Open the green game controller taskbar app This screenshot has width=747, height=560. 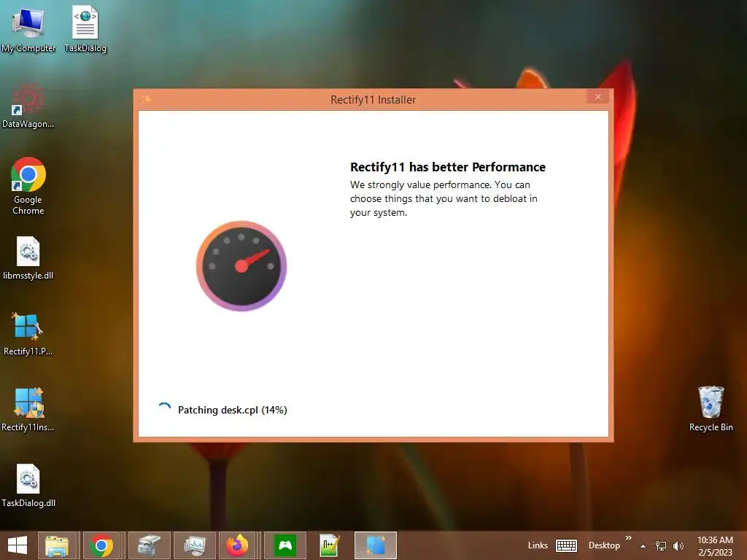(285, 545)
